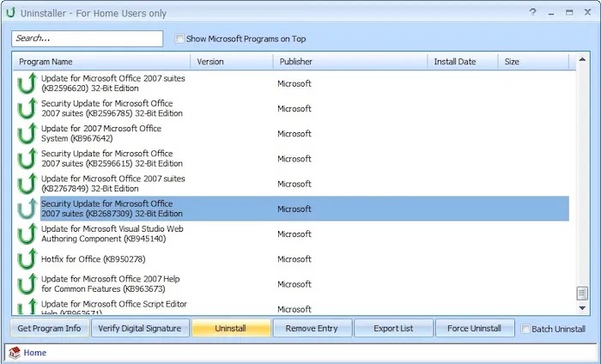601x364 pixels.
Task: Click the Force Uninstall button
Action: tap(475, 328)
